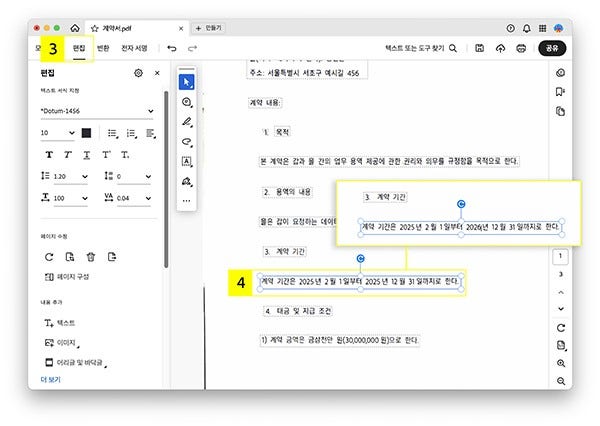Switch to the 편집 tab
The height and width of the screenshot is (426, 600).
click(79, 48)
